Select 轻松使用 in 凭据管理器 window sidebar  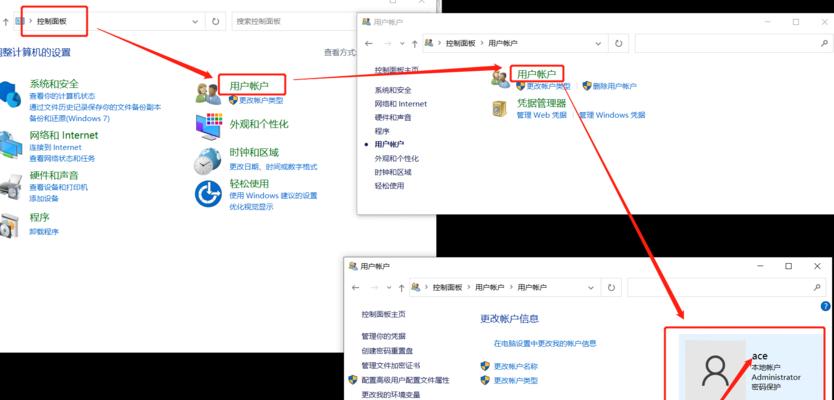tap(389, 186)
